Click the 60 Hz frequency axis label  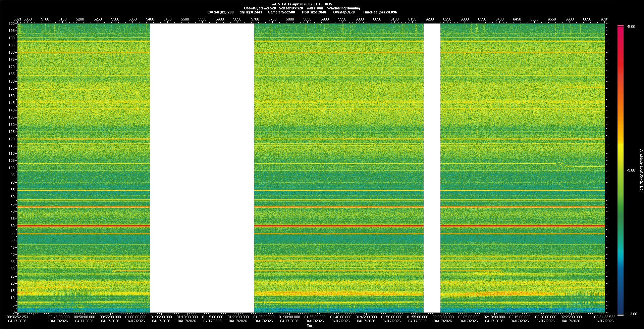point(12,226)
